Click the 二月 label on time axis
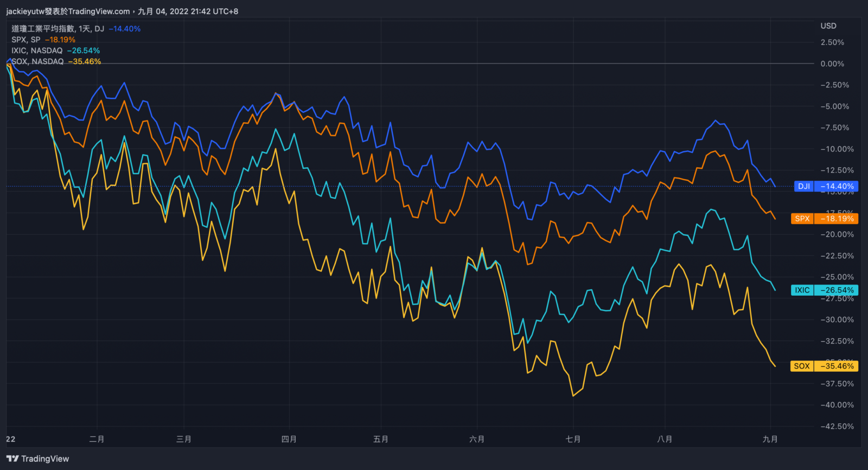 [97, 439]
